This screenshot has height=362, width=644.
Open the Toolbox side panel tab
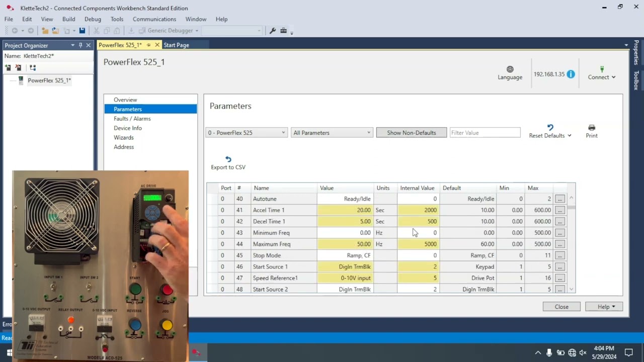point(636,80)
